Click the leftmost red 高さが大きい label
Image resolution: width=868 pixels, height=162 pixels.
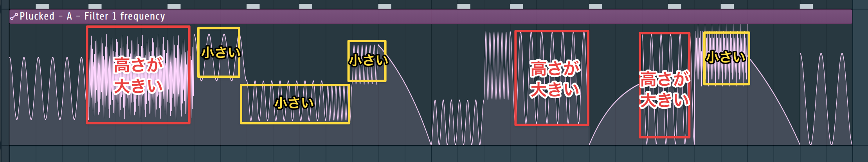(138, 76)
